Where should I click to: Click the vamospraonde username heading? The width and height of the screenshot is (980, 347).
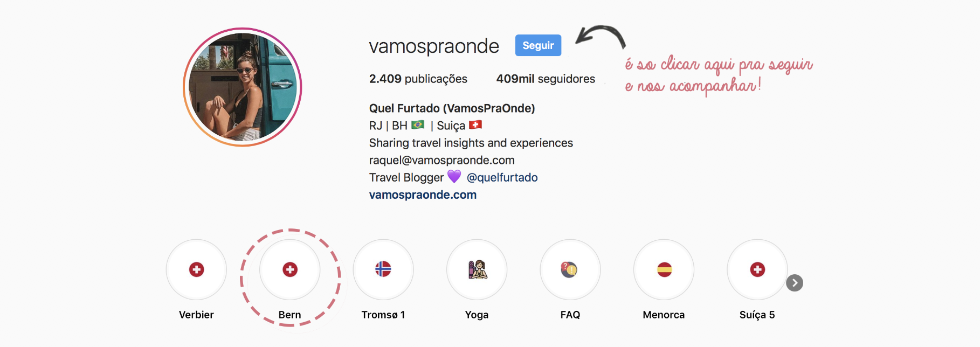tap(434, 46)
